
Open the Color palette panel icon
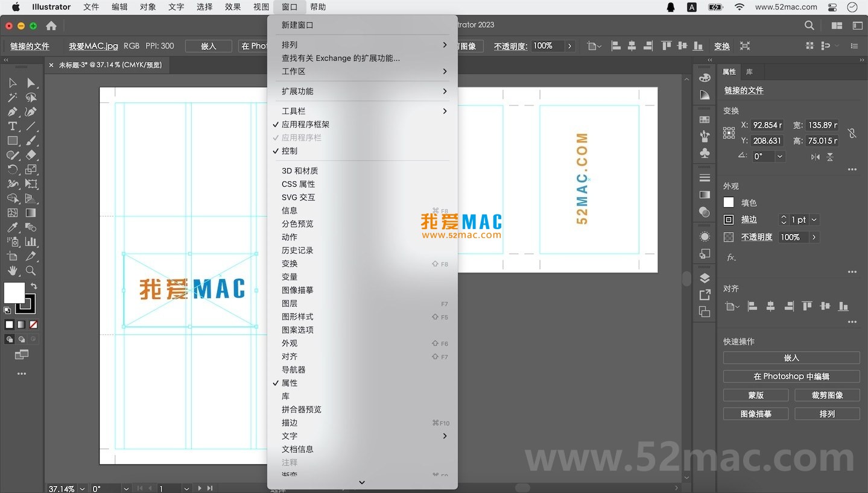point(705,78)
